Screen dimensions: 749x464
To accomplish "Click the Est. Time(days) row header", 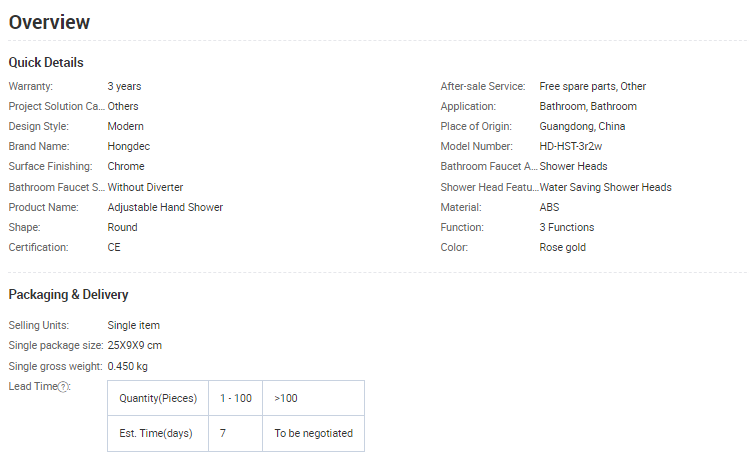I will pyautogui.click(x=158, y=434).
